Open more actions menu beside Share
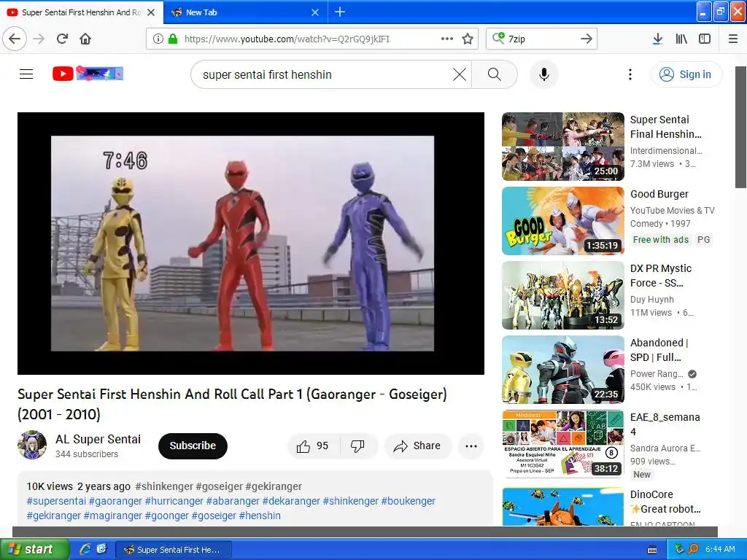 (x=471, y=446)
